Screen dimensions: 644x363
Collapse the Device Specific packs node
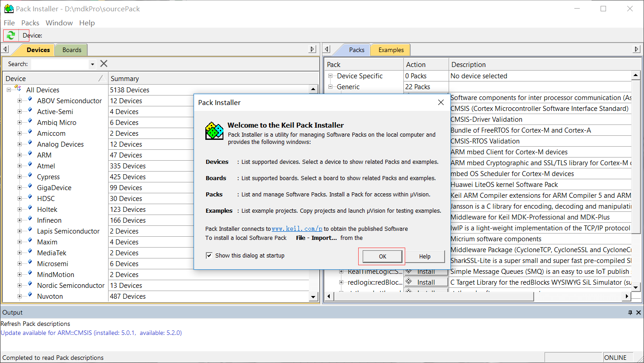point(331,76)
